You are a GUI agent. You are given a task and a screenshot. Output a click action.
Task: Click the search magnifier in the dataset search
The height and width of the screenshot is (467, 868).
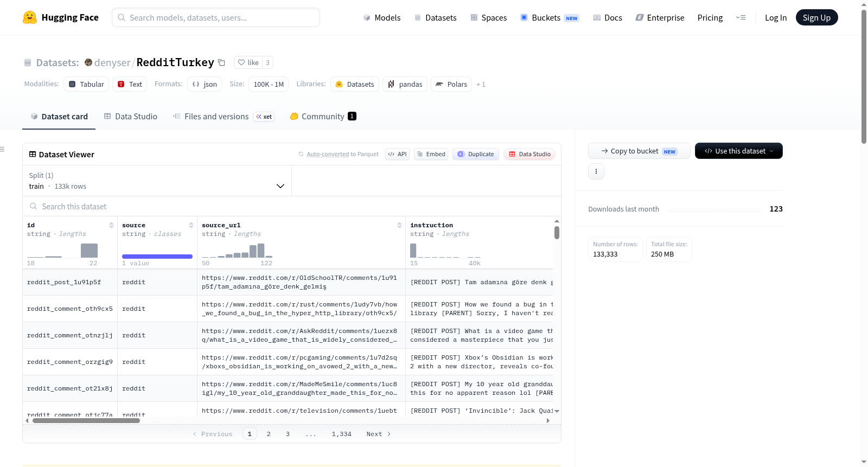tap(34, 206)
